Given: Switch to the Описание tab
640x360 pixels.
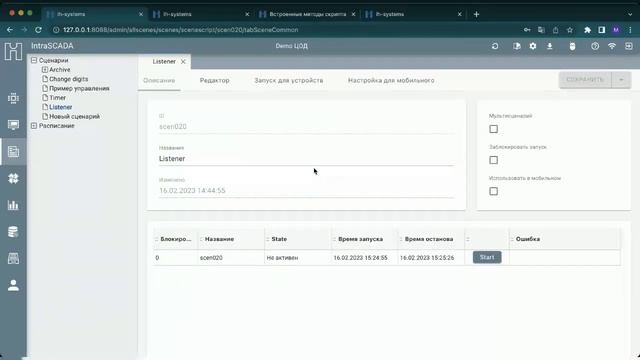Looking at the screenshot, I should [159, 80].
